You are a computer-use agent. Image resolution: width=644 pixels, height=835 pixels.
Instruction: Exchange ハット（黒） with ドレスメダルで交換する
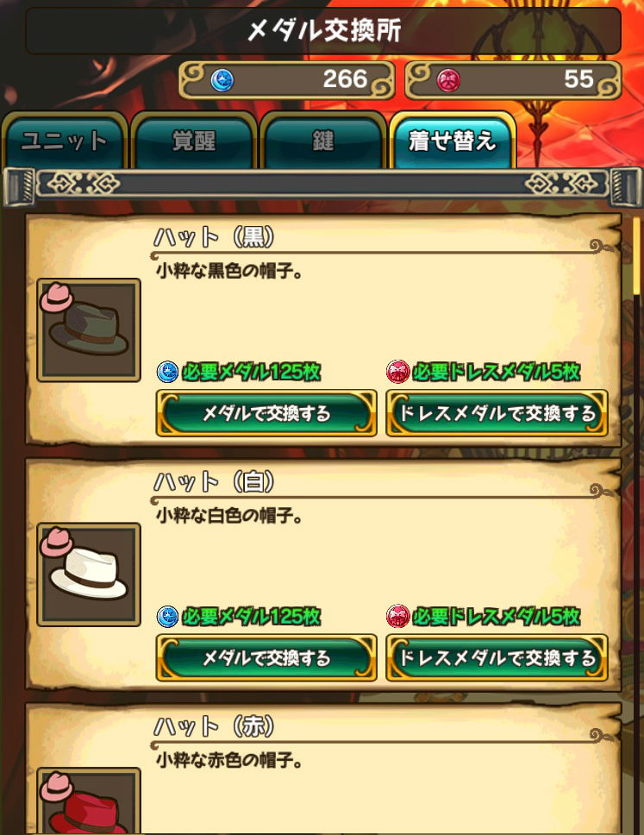[x=497, y=413]
